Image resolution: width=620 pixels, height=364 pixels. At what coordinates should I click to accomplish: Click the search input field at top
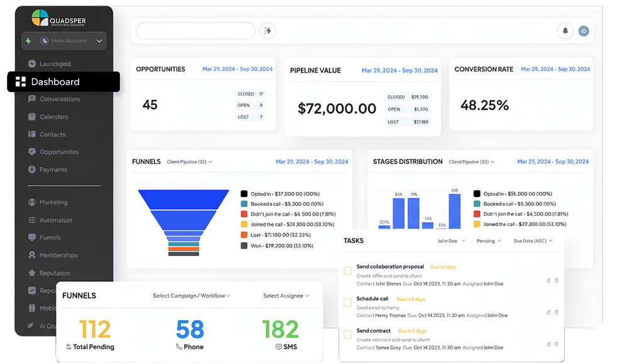click(195, 31)
